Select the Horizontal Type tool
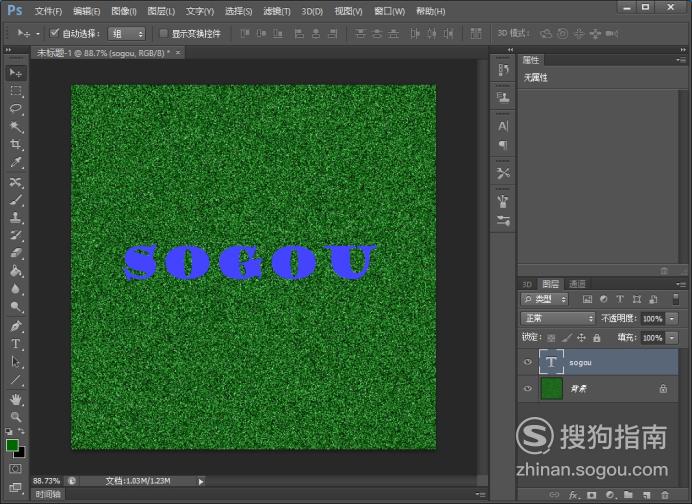Screen dimensions: 692x504 pyautogui.click(x=16, y=344)
